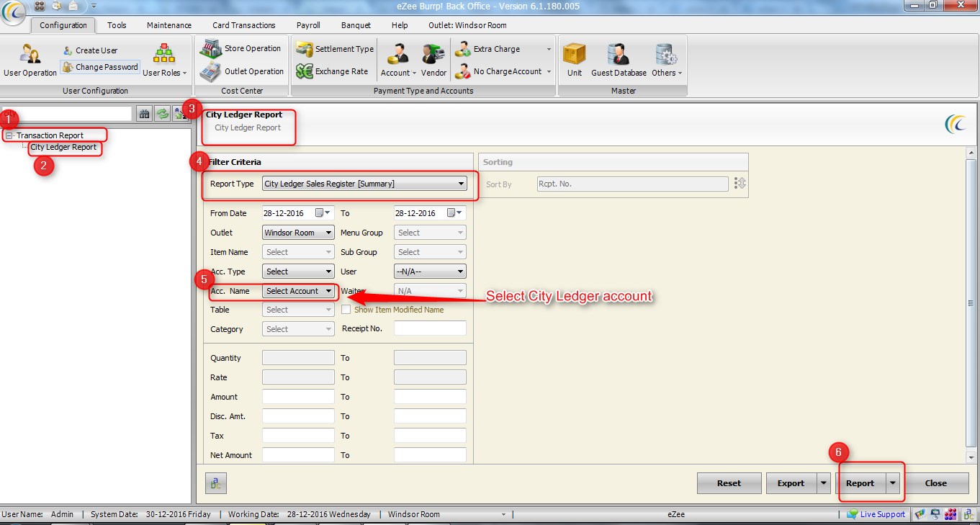980x525 pixels.
Task: Click the eZee application logo button
Action: [14, 14]
